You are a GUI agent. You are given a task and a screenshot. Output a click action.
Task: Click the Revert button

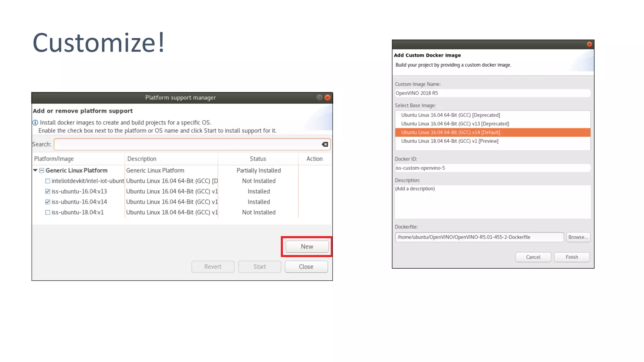click(x=213, y=266)
